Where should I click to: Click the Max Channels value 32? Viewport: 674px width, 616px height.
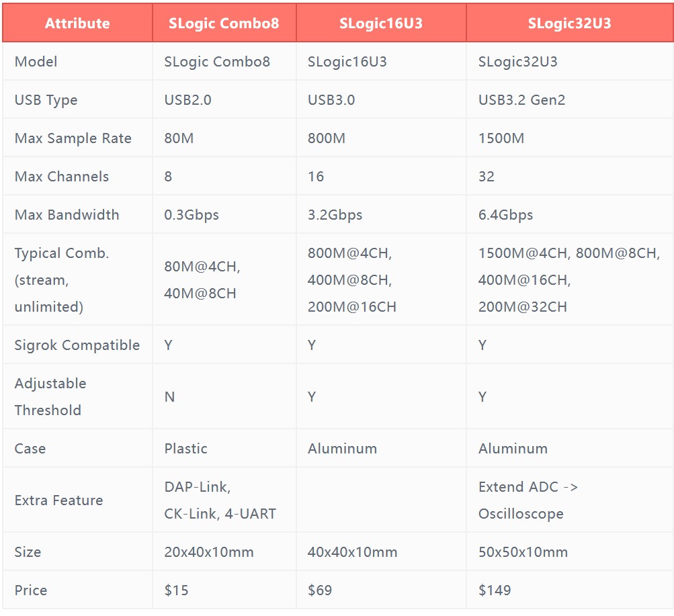pyautogui.click(x=486, y=176)
